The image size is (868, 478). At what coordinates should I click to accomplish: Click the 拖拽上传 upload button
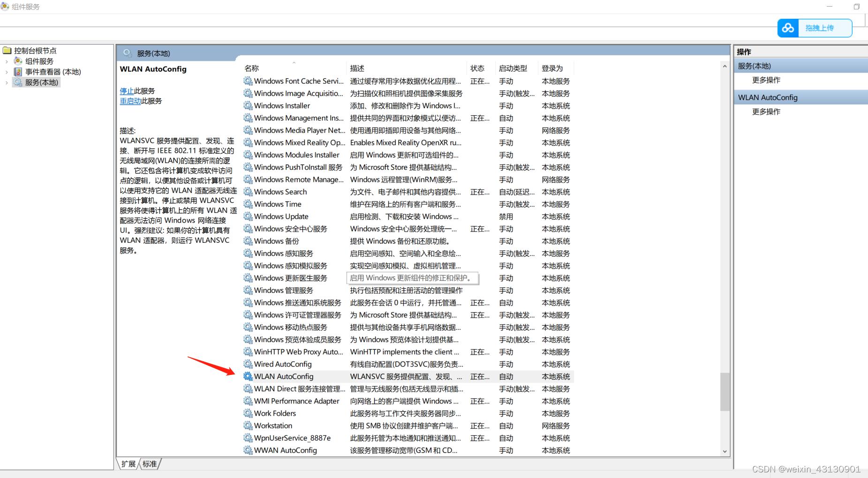click(x=815, y=28)
